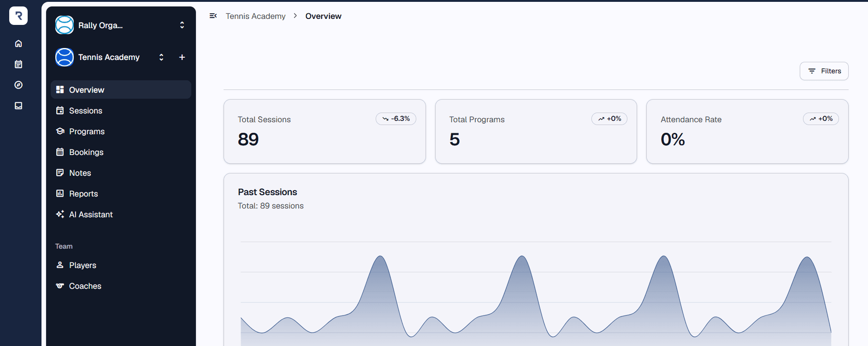The height and width of the screenshot is (346, 868).
Task: Open Sessions in the sidebar
Action: click(121, 110)
